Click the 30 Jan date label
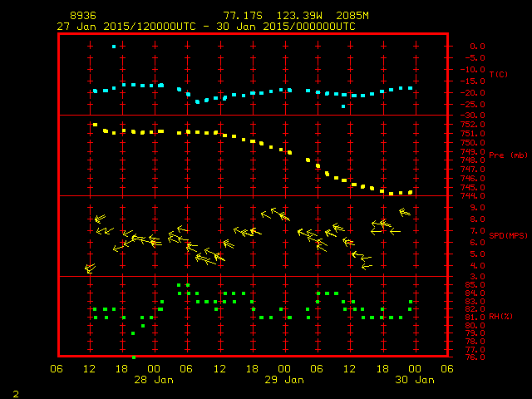 415,380
